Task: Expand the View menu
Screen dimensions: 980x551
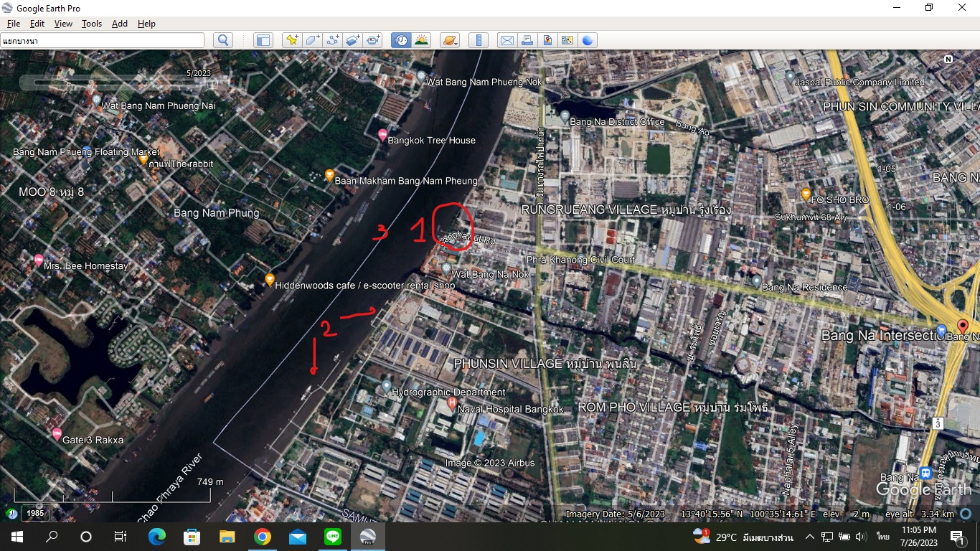Action: point(63,24)
